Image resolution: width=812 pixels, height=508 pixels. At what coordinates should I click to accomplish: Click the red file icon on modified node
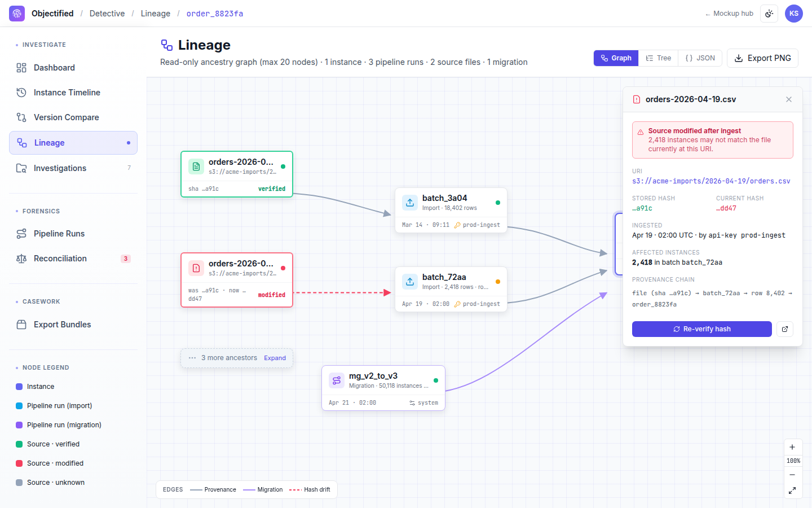[196, 268]
